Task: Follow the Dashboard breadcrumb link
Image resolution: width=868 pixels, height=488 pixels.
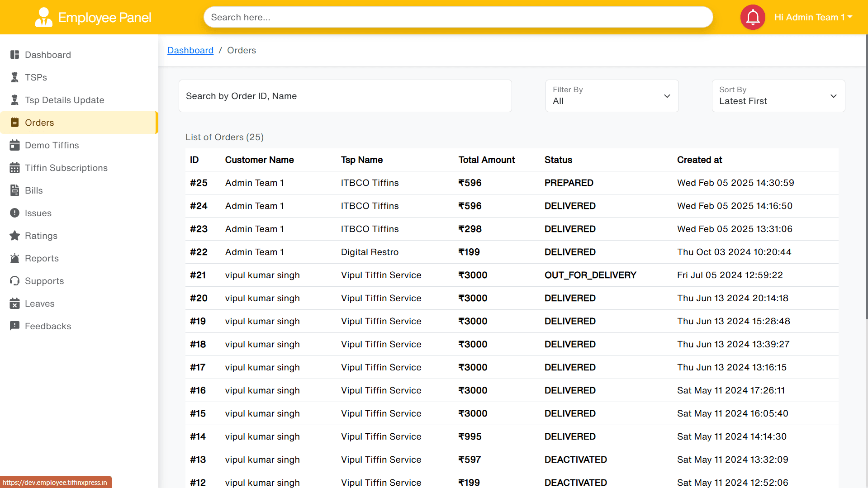Action: click(190, 50)
